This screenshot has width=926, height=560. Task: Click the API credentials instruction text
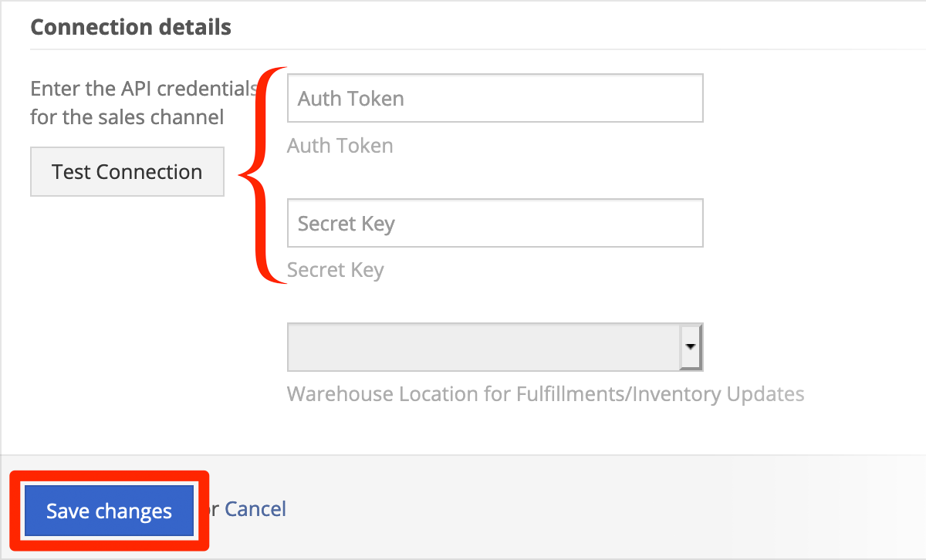144,103
